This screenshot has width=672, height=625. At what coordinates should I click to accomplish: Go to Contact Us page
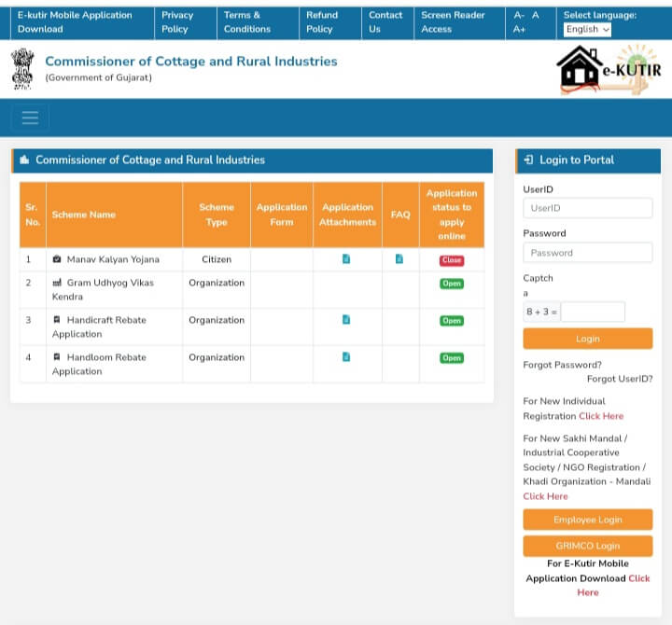click(x=385, y=21)
